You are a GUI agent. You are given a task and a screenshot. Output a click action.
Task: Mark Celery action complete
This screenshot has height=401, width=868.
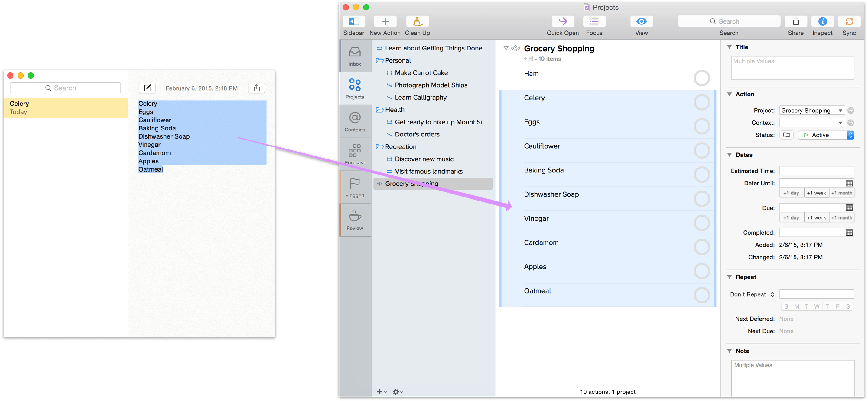[701, 102]
